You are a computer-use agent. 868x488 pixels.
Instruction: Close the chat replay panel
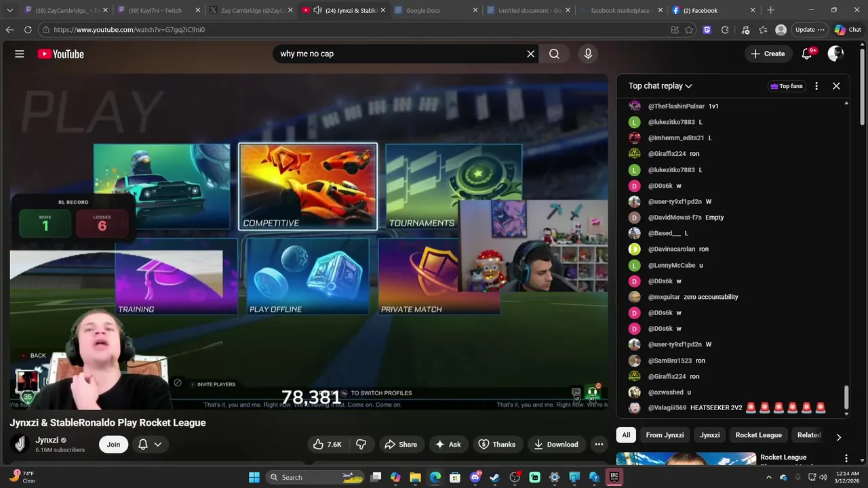tap(836, 86)
